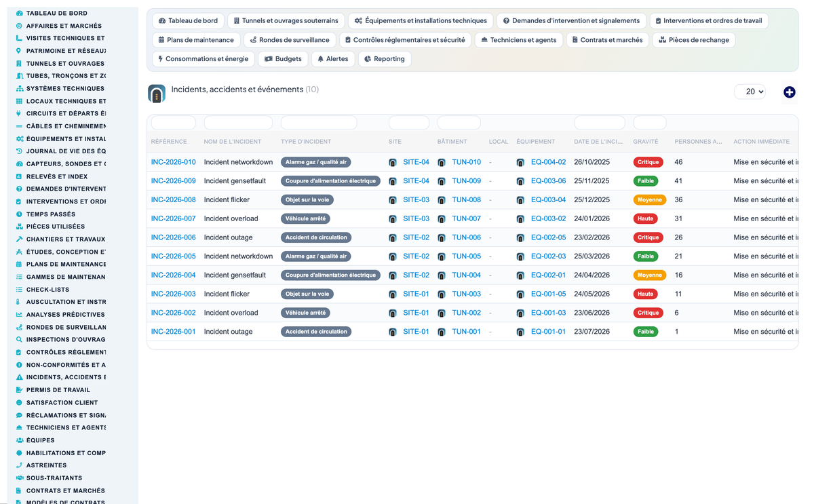This screenshot has height=504, width=814.
Task: Click the Analyses prédictives chart icon
Action: (x=19, y=314)
